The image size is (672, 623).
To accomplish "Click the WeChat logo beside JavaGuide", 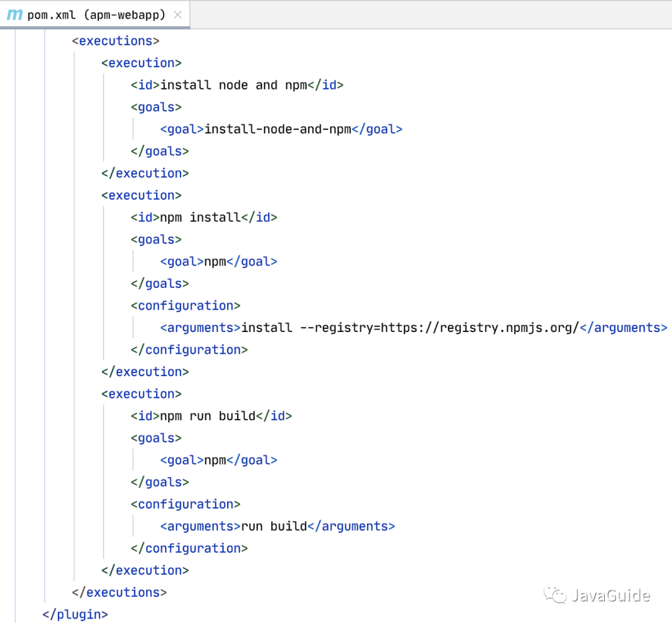I will pyautogui.click(x=556, y=596).
